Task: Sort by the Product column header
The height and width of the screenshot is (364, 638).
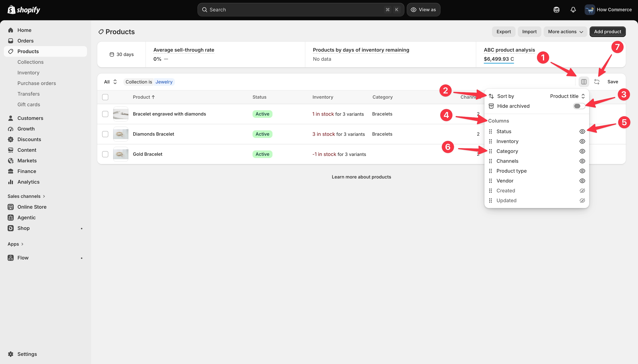Action: (144, 97)
